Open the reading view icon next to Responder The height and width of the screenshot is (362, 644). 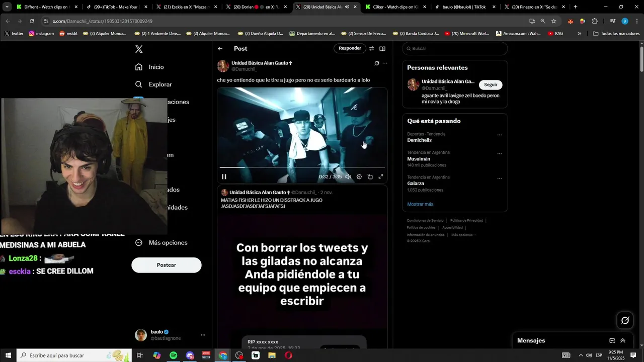[382, 49]
